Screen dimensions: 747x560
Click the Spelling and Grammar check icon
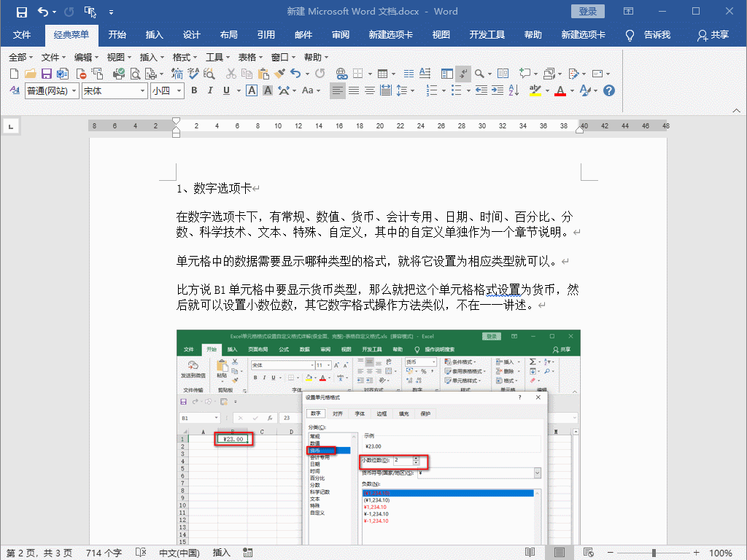tap(193, 74)
